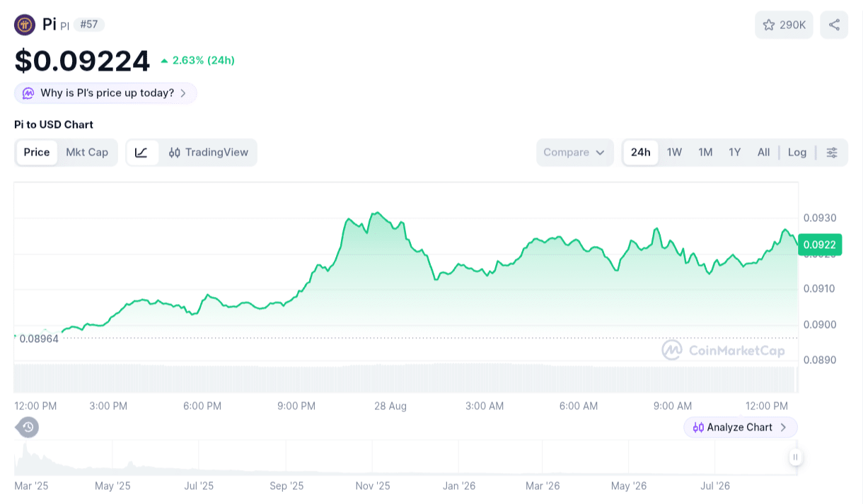Select the 1W time range
Image resolution: width=863 pixels, height=504 pixels.
[x=674, y=153]
